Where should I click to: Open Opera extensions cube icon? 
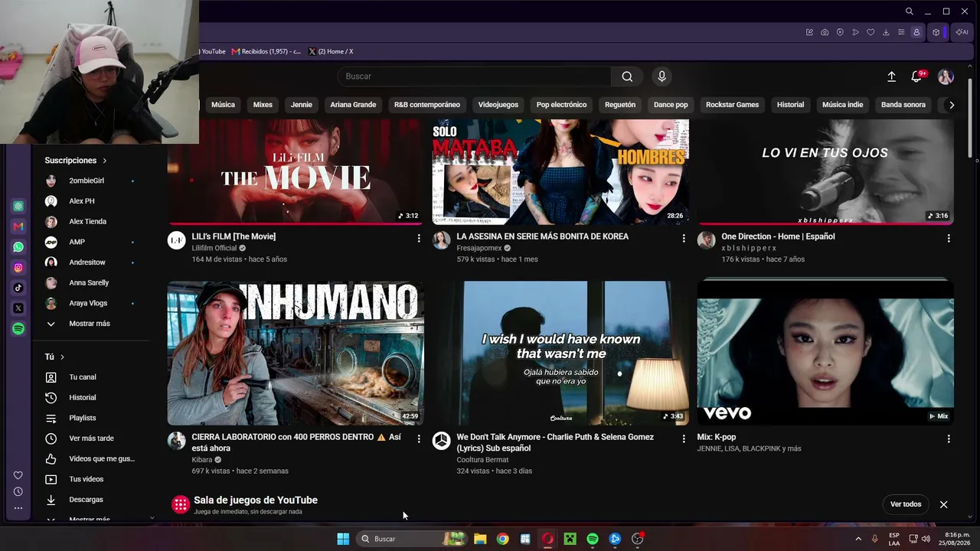pos(936,32)
